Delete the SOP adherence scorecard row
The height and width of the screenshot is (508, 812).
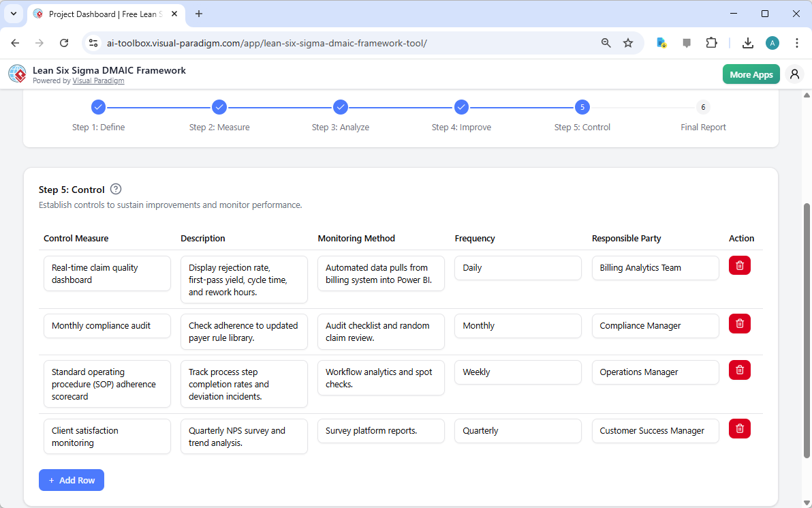pyautogui.click(x=739, y=370)
